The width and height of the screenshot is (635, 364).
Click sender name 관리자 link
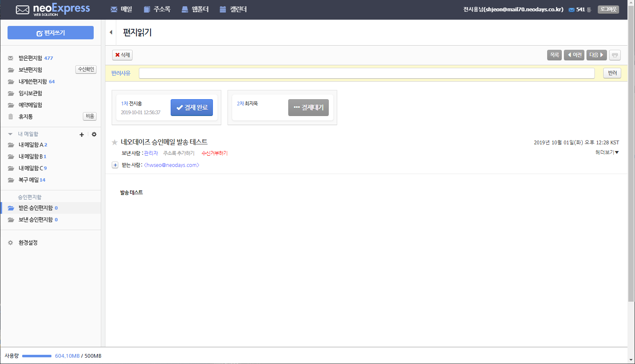click(x=151, y=154)
